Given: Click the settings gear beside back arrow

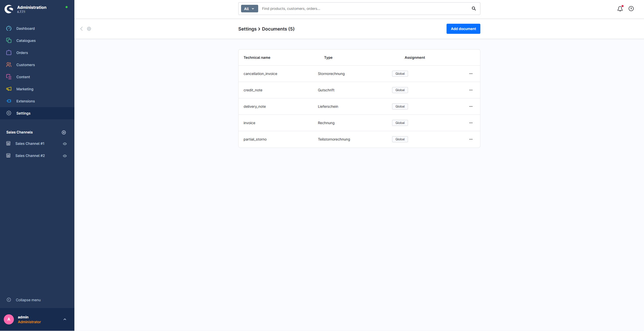Looking at the screenshot, I should pyautogui.click(x=89, y=29).
